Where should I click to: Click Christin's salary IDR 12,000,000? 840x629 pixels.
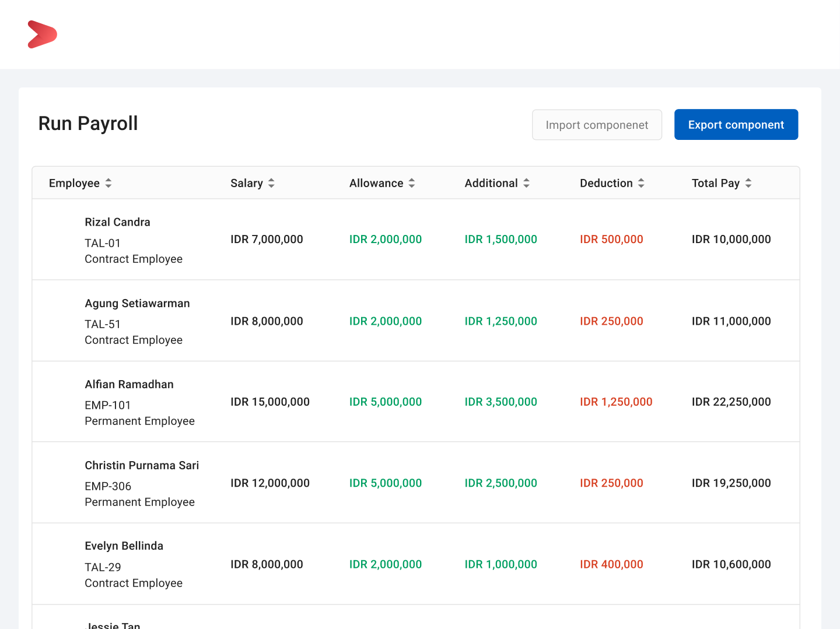pyautogui.click(x=270, y=483)
